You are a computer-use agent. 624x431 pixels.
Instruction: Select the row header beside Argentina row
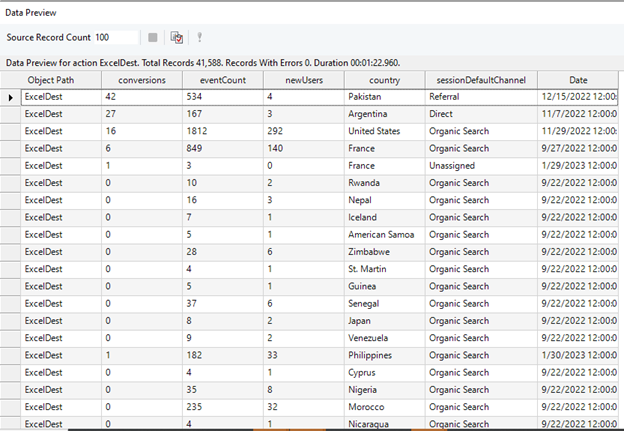[x=11, y=114]
